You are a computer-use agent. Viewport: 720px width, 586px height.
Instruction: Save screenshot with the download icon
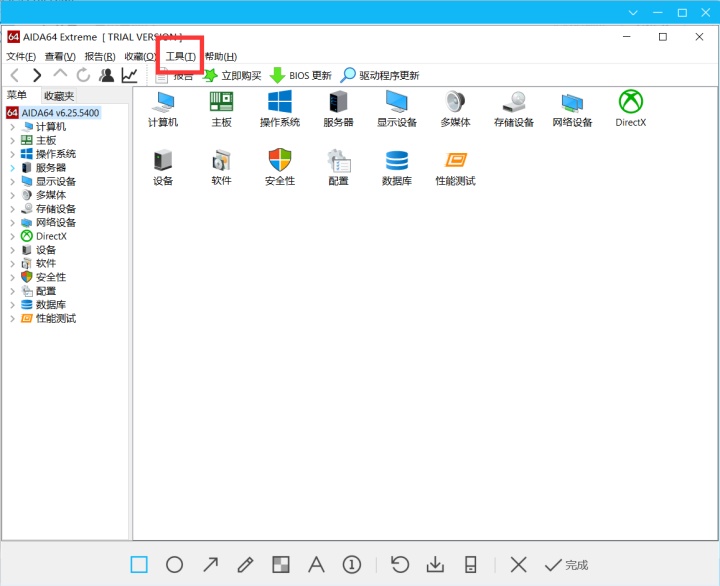point(435,564)
